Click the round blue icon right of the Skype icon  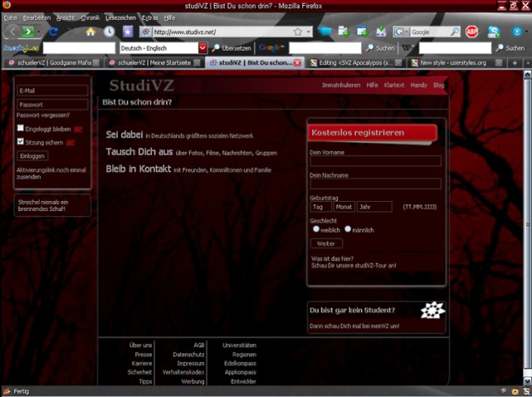[x=517, y=32]
